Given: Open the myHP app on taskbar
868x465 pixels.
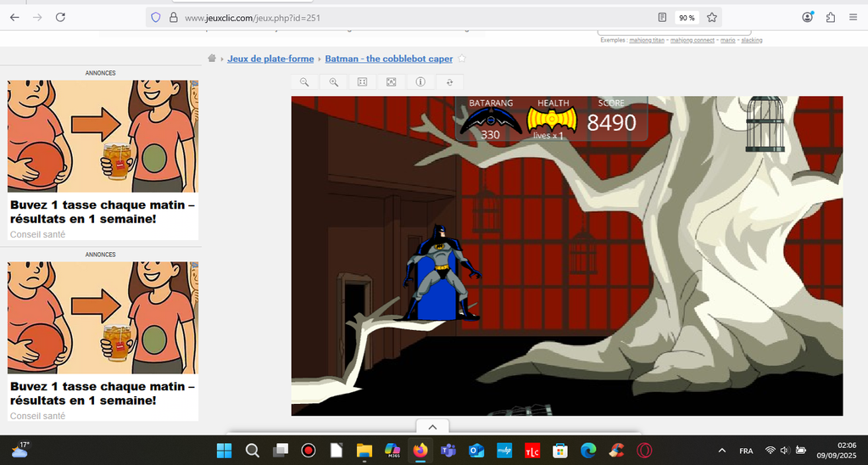Looking at the screenshot, I should coord(504,451).
